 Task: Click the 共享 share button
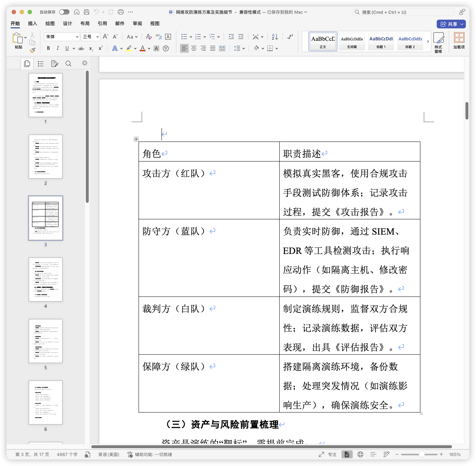point(451,24)
